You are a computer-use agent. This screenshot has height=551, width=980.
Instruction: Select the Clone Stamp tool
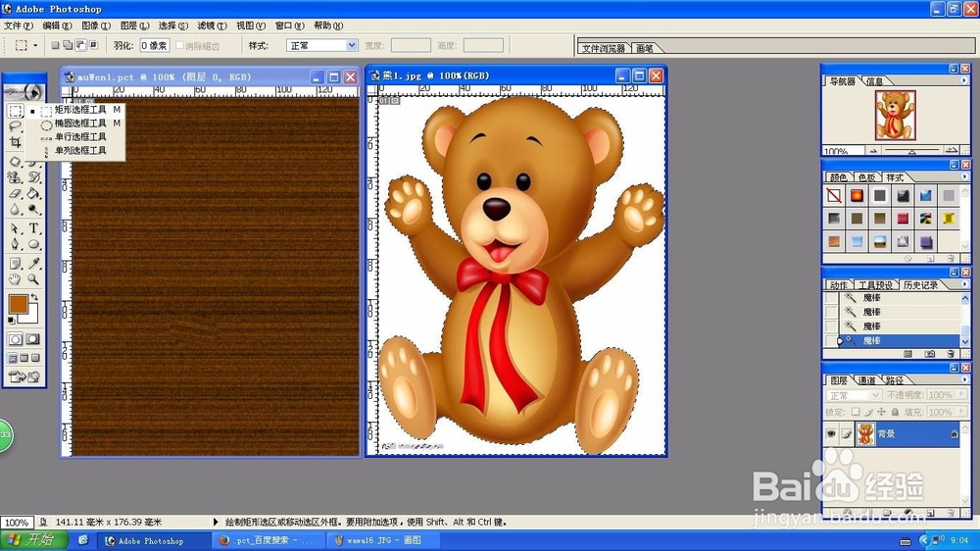pyautogui.click(x=16, y=178)
